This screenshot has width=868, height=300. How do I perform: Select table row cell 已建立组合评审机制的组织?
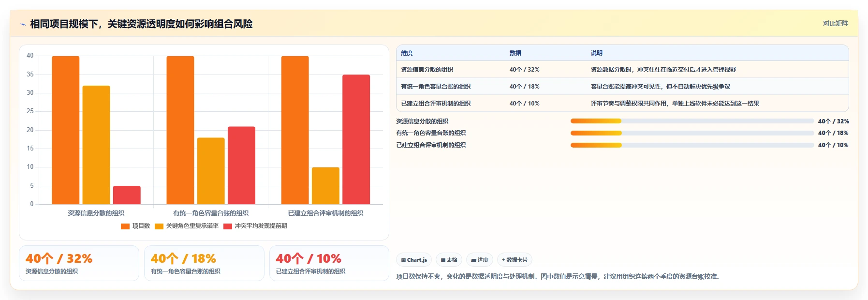point(436,104)
